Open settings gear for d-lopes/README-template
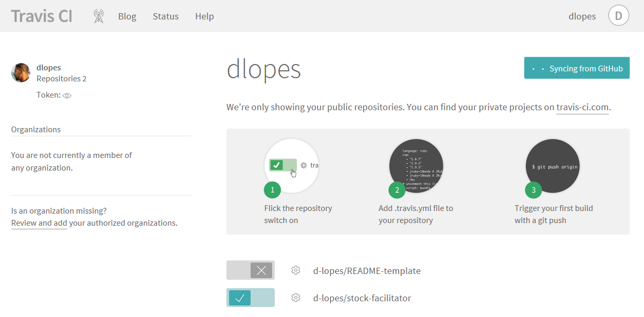 296,270
